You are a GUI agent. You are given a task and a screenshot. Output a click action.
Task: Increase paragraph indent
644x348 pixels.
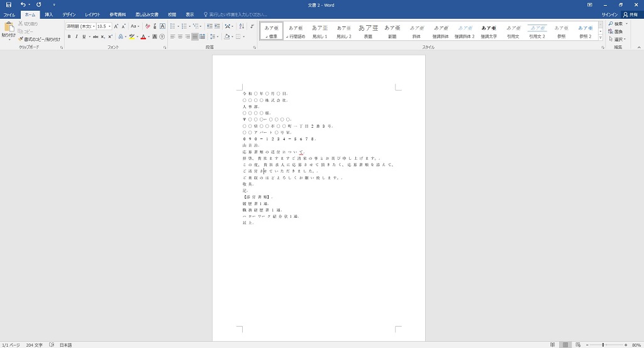[217, 26]
